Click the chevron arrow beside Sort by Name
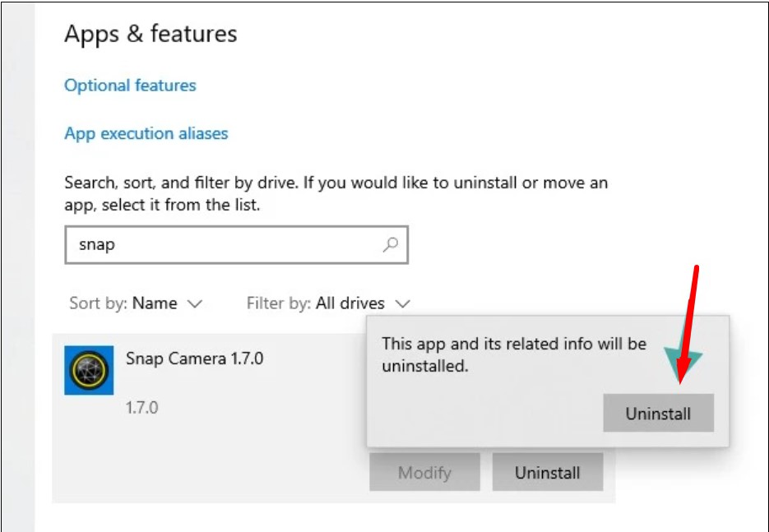 (x=195, y=303)
